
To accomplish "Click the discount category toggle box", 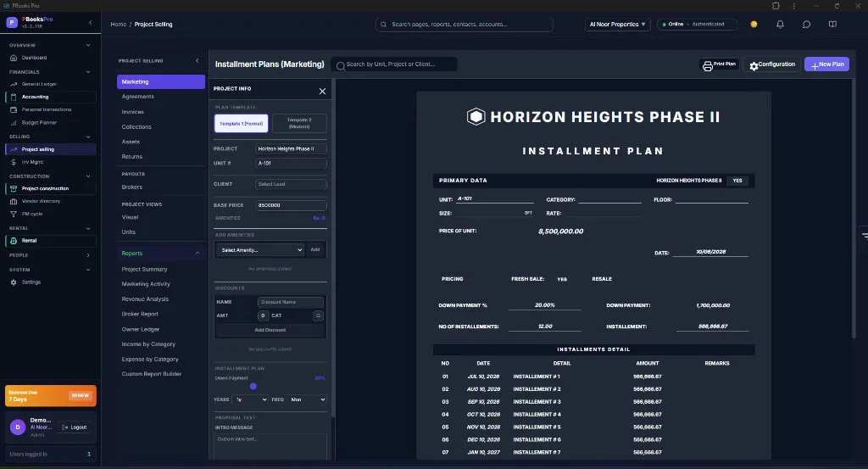I will tap(318, 315).
